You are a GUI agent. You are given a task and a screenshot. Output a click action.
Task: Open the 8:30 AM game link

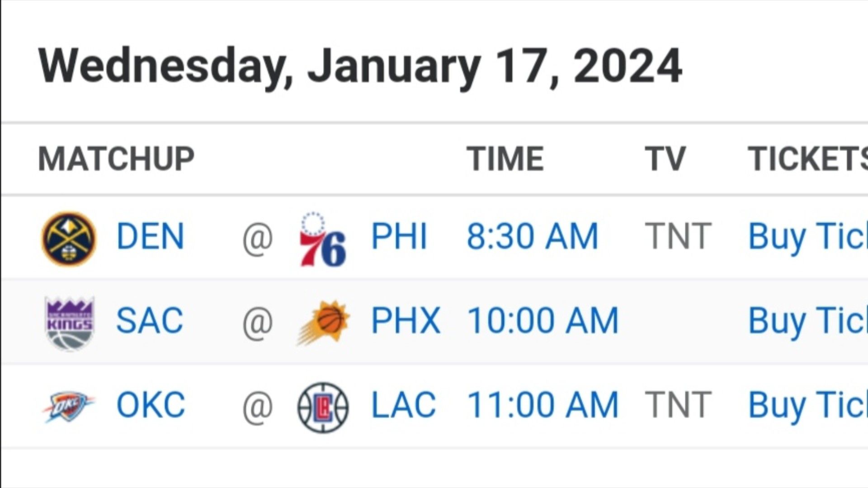(x=533, y=236)
